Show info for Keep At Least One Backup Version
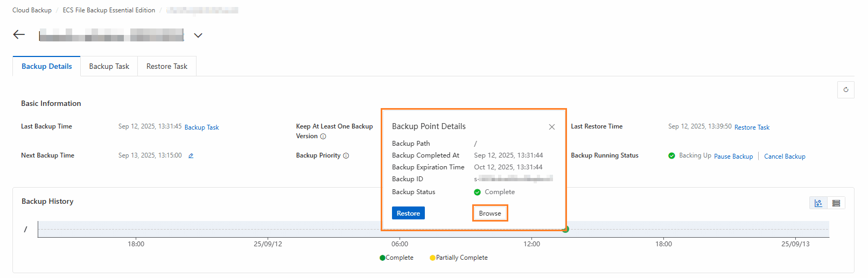Viewport: 868px width, 278px height. [x=323, y=137]
